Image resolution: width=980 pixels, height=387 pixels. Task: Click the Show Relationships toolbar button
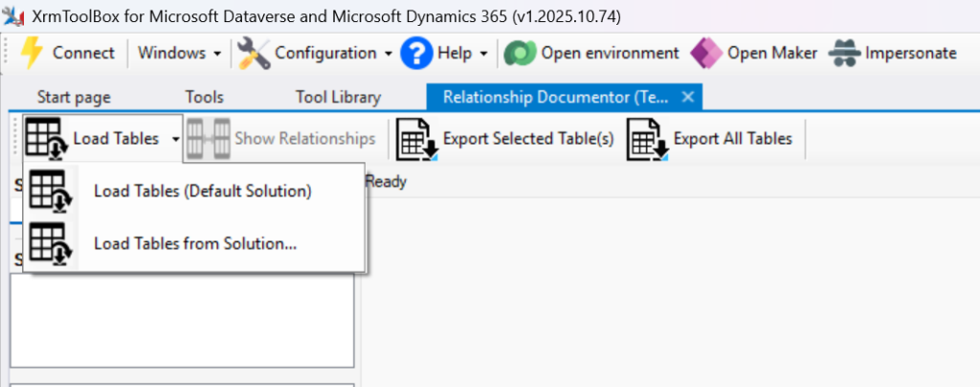(x=282, y=139)
